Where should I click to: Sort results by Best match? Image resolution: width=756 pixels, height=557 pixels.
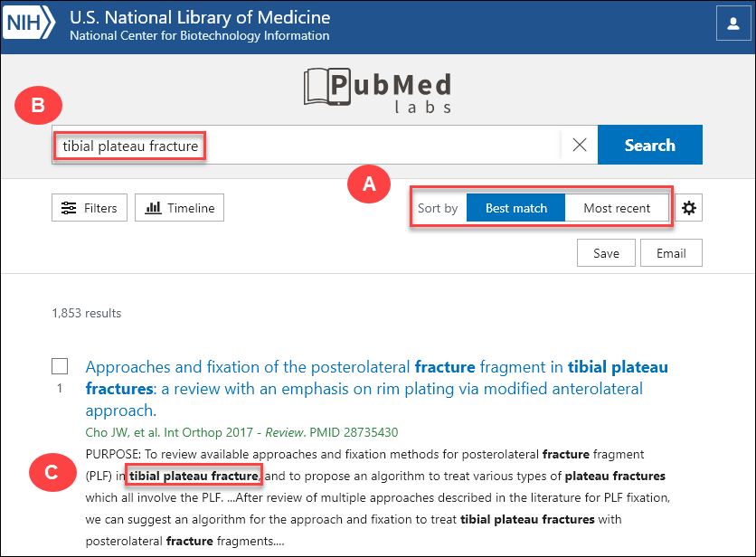coord(515,208)
